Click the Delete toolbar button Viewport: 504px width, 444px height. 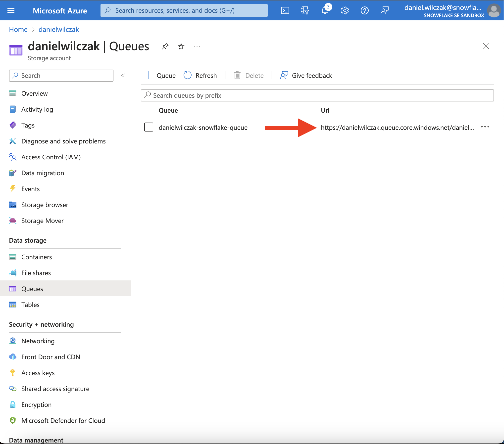pyautogui.click(x=249, y=75)
